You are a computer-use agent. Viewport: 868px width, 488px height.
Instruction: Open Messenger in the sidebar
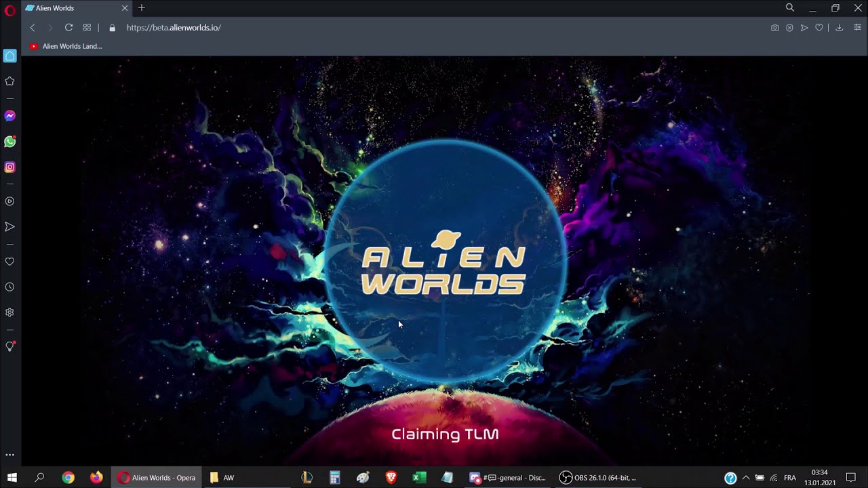pyautogui.click(x=10, y=116)
